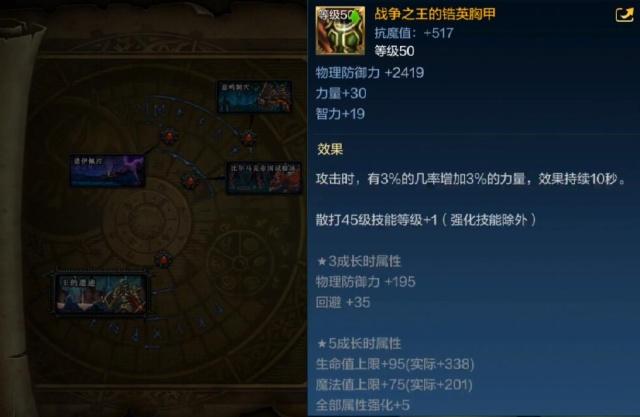This screenshot has height=417, width=640.
Task: Tap the 散打45级技能等级+1 effect line
Action: tap(426, 220)
